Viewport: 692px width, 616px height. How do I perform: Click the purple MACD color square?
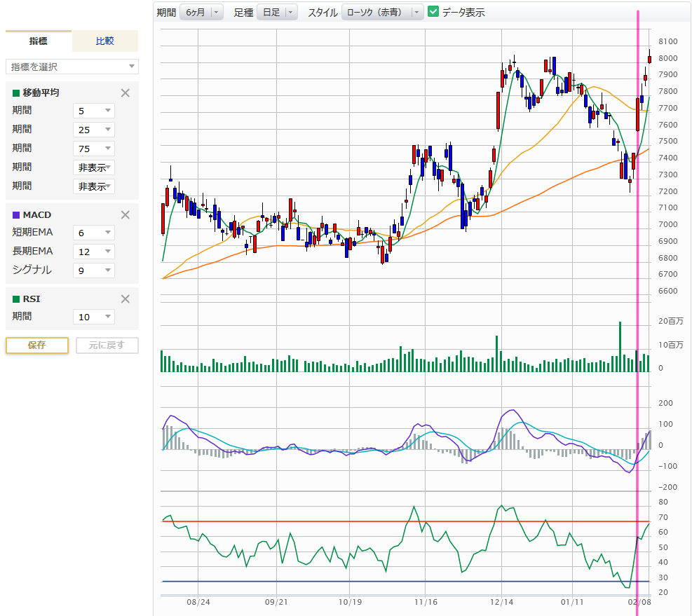coord(16,215)
